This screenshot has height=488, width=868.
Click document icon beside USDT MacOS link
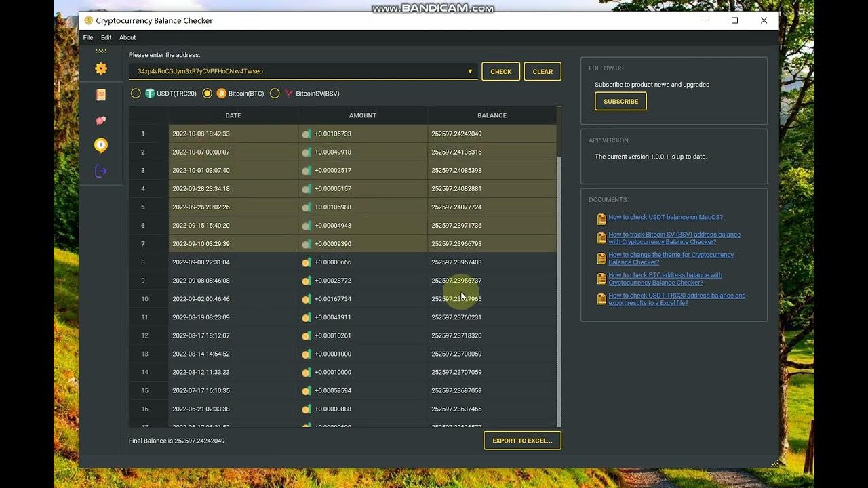(x=601, y=219)
